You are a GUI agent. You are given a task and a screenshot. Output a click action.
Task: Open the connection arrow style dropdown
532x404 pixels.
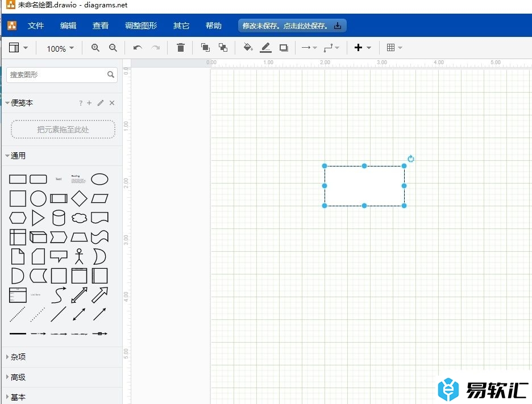(309, 48)
